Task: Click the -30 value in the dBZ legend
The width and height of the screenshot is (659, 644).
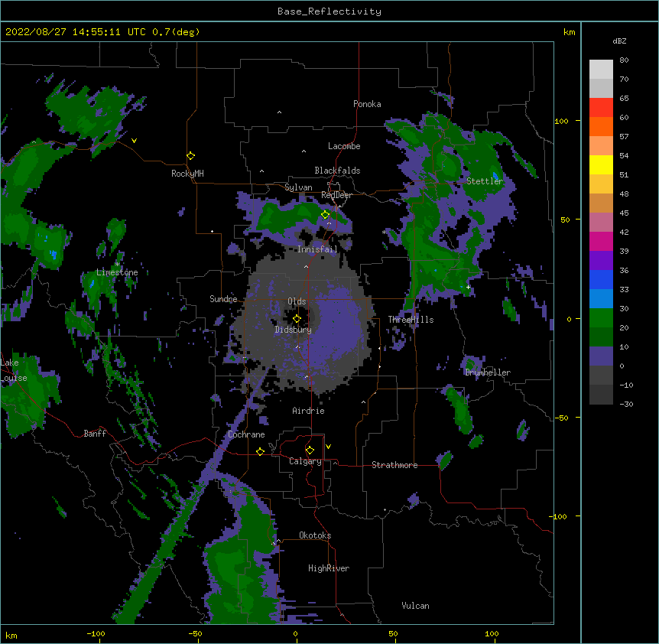Action: (x=626, y=404)
